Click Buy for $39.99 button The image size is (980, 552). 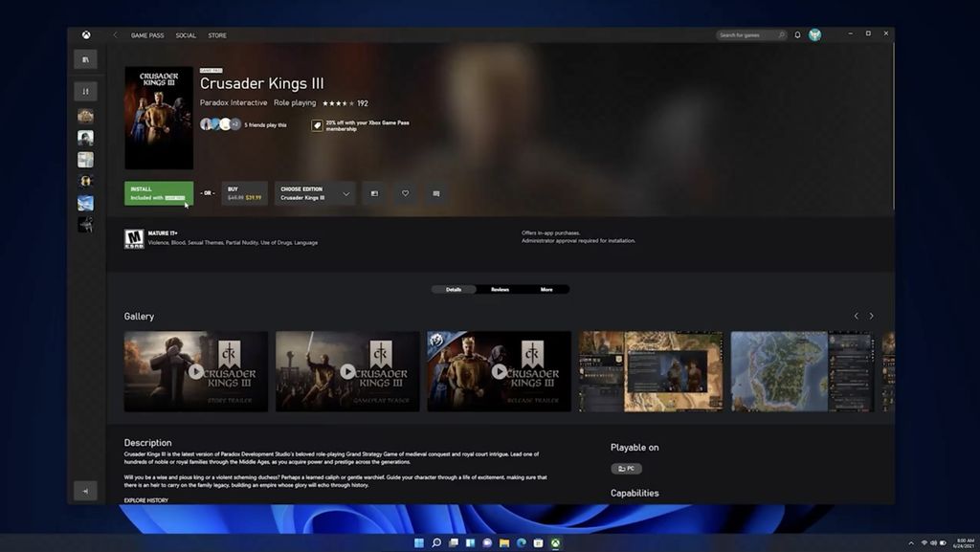pos(244,193)
